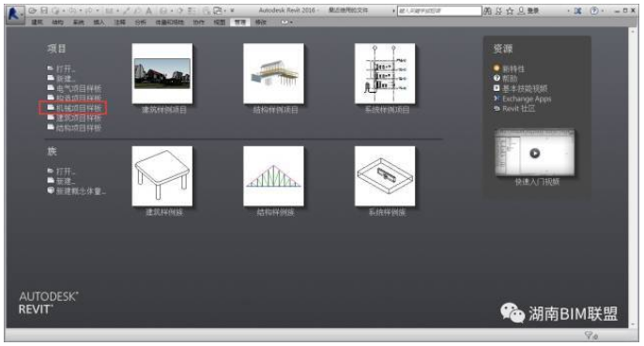Click the search keyword input field
Viewport: 644px width, 346px height.
click(439, 11)
